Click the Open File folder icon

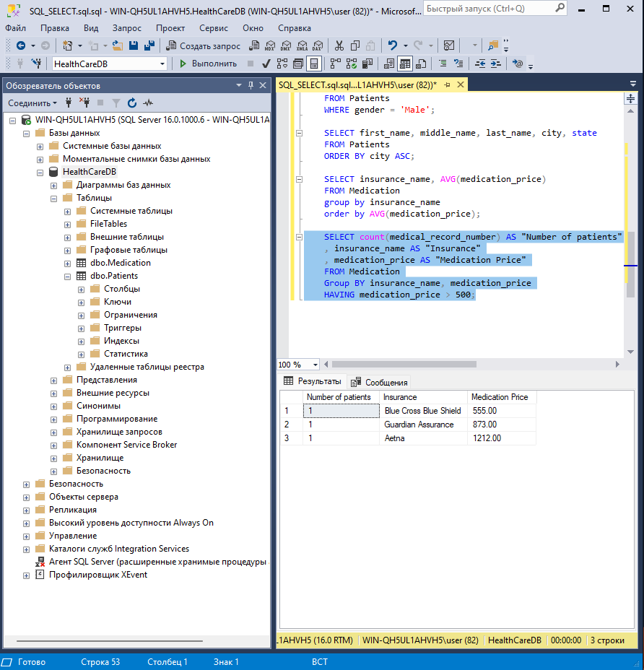pos(118,45)
